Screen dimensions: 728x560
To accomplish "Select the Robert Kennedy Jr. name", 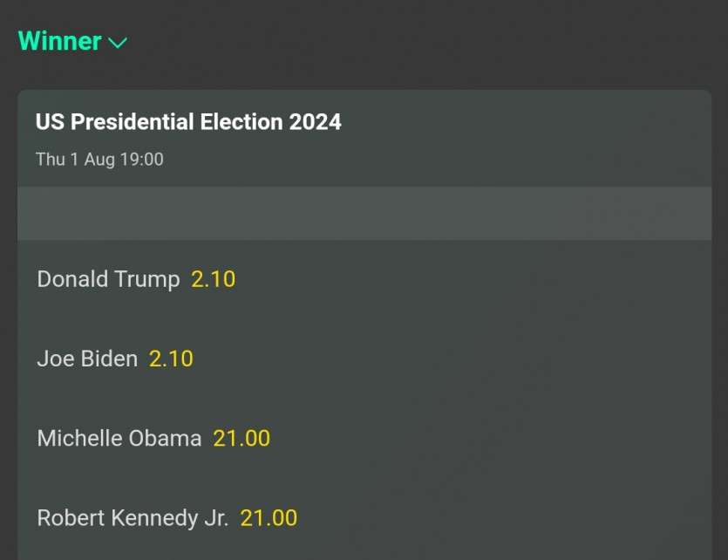I will 133,518.
